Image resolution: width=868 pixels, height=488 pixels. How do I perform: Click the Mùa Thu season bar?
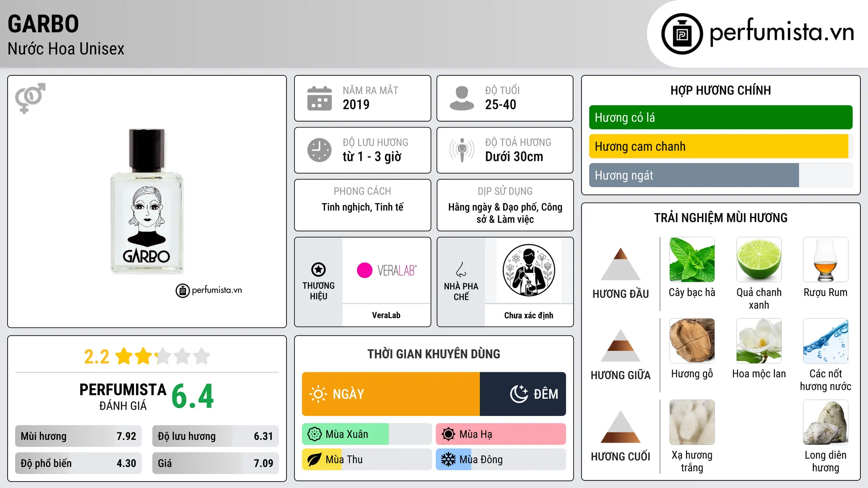tap(367, 460)
